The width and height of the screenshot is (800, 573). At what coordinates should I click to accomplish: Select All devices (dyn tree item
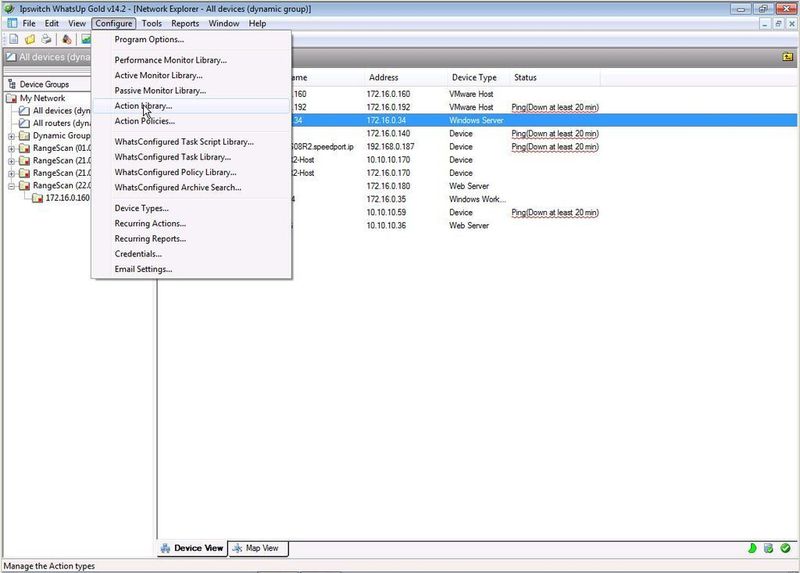(x=61, y=111)
